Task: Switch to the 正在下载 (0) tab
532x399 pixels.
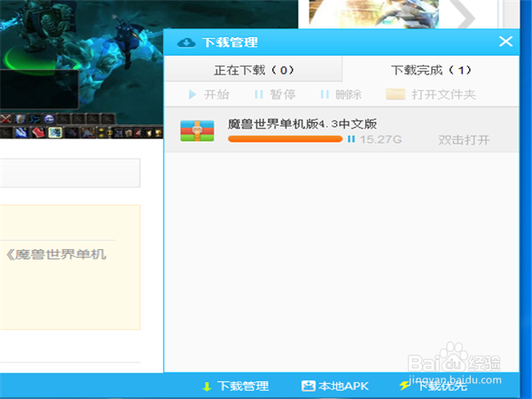Action: tap(253, 69)
